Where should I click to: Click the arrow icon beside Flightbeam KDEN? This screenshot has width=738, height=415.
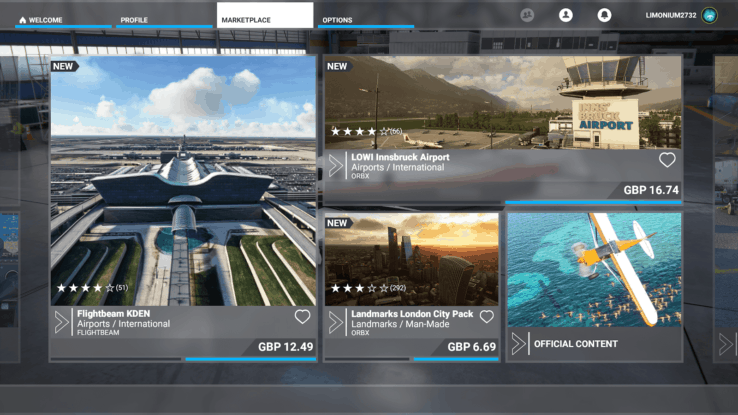click(x=61, y=322)
